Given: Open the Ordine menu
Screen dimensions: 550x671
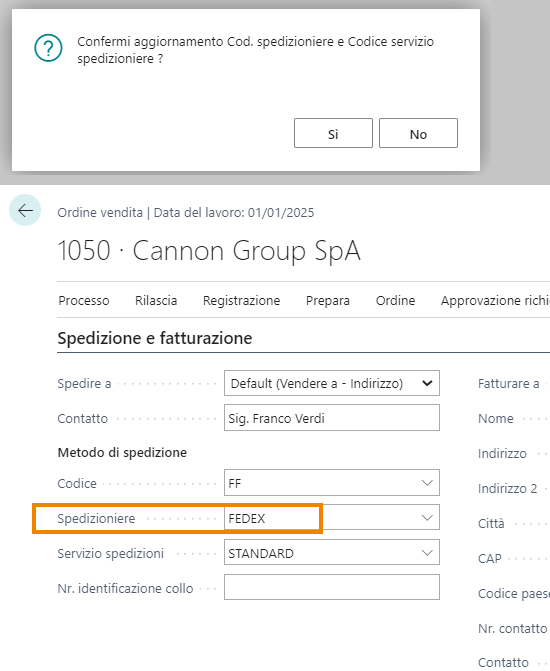Looking at the screenshot, I should tap(395, 300).
